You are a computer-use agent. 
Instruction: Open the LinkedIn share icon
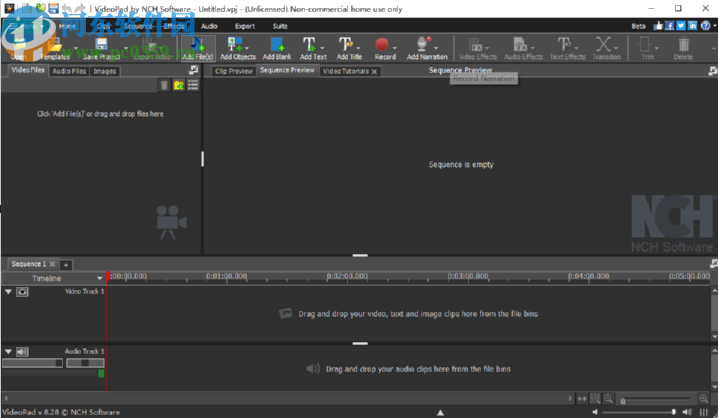pos(692,26)
